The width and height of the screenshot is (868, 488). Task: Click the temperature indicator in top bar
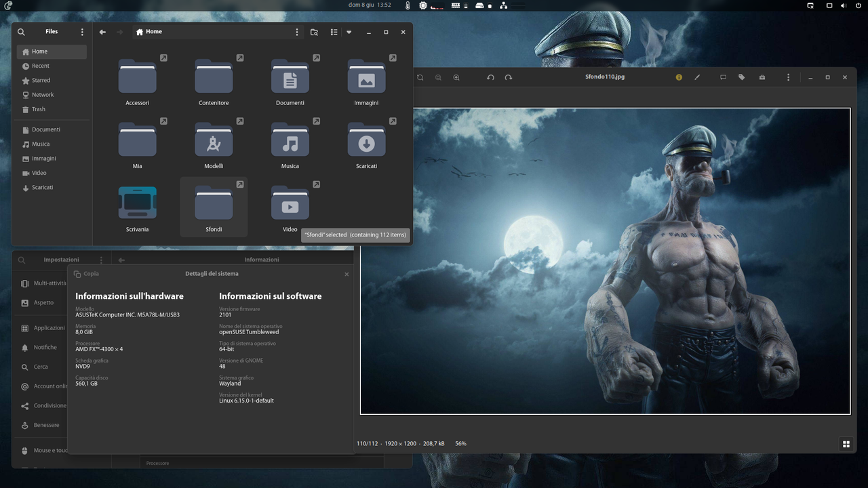408,5
